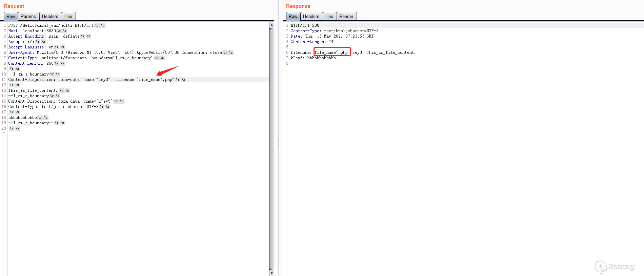Open the Response Render tab

click(346, 16)
